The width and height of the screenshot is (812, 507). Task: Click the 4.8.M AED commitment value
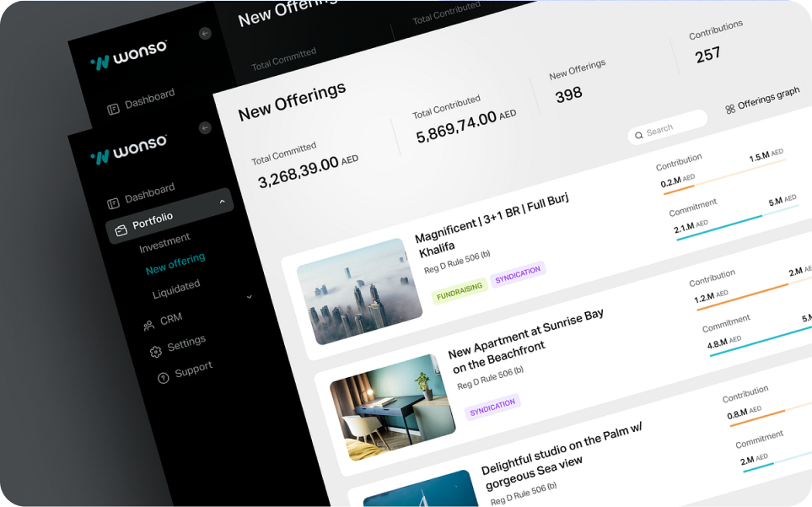[x=724, y=342]
